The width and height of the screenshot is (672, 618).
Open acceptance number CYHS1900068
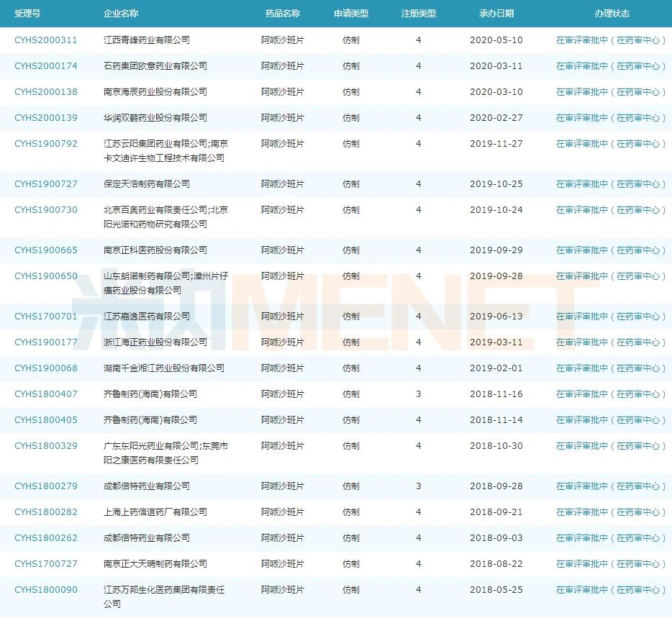tap(46, 368)
